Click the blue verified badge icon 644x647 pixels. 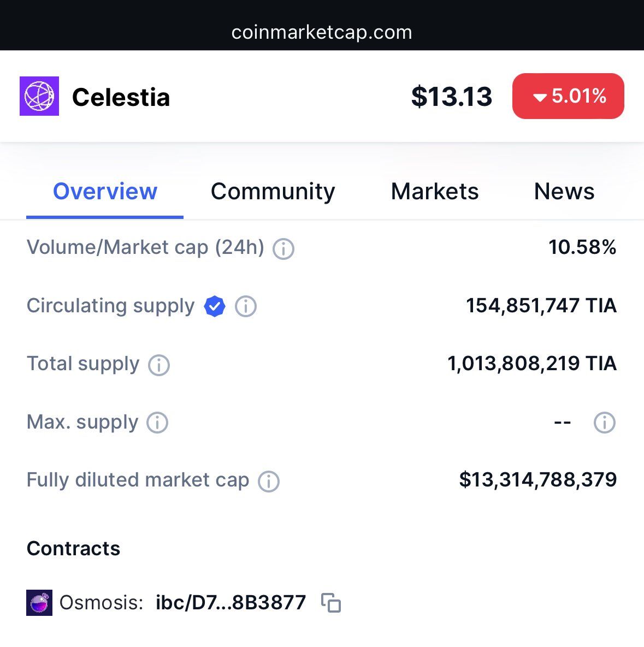[x=215, y=306]
